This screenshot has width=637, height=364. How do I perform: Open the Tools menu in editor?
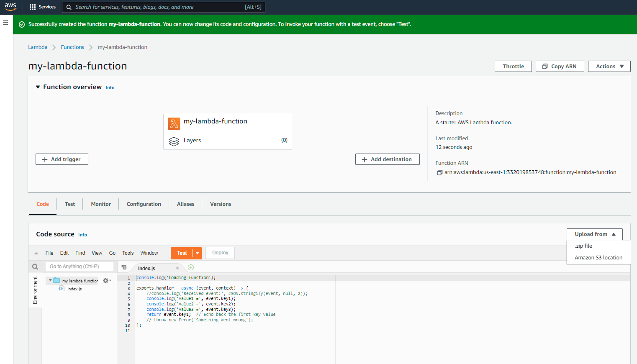pos(128,253)
